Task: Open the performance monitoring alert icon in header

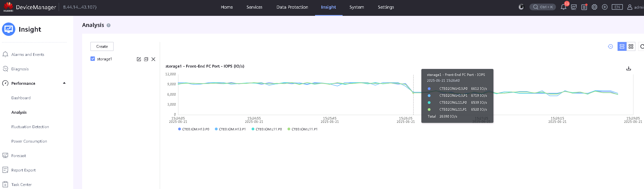Action: coord(574,7)
